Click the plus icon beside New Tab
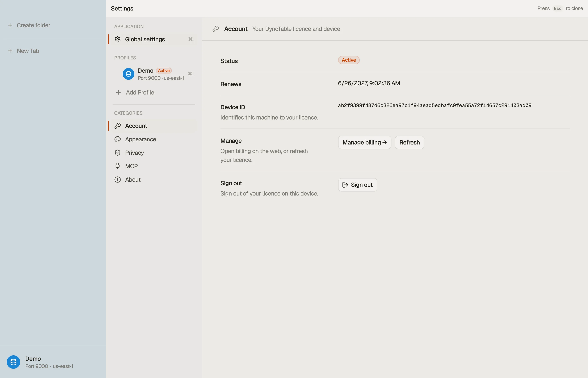 [x=10, y=51]
